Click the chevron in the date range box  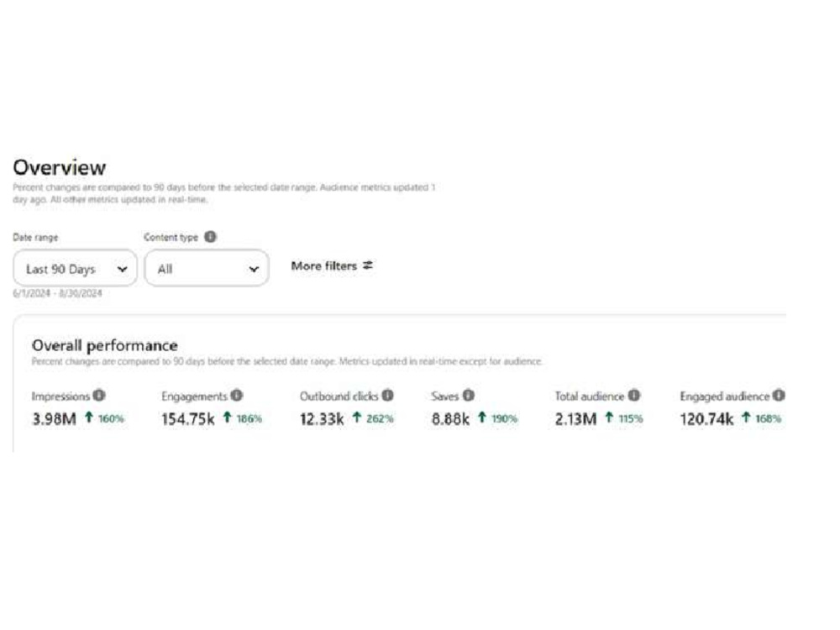122,269
